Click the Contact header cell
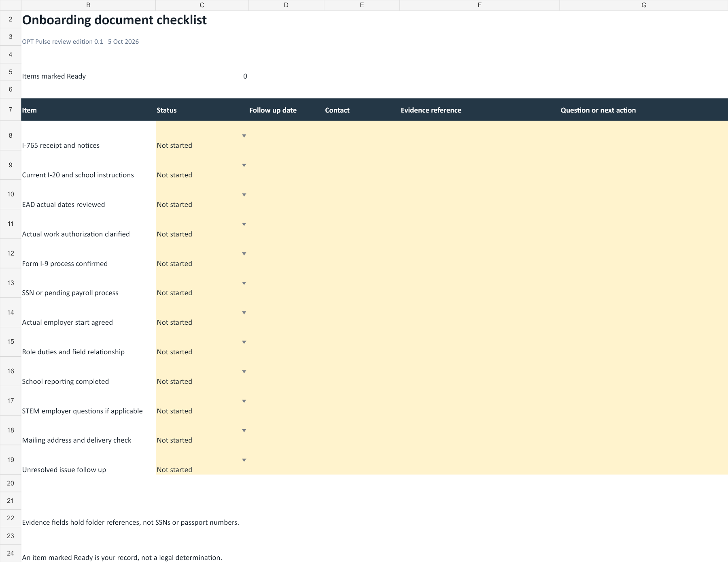 point(362,110)
